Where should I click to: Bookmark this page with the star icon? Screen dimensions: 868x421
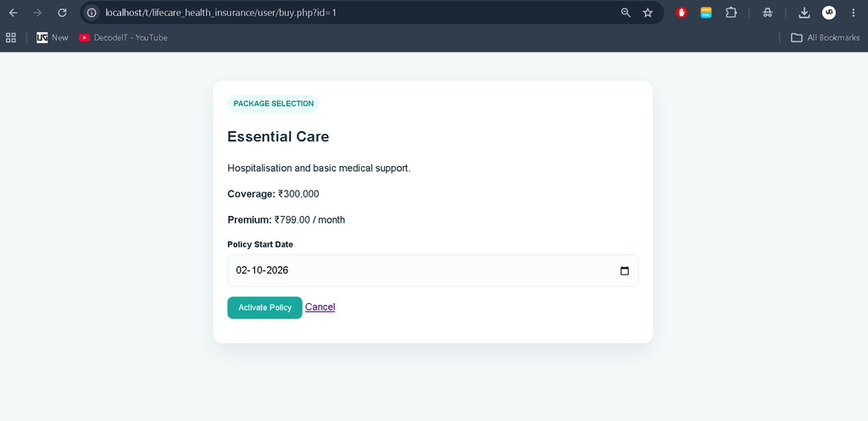pos(648,13)
